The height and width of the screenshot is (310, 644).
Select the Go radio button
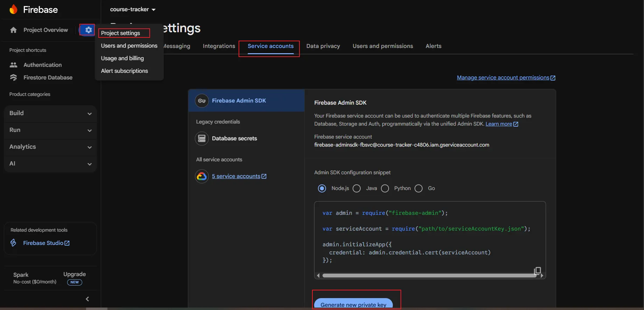[419, 189]
